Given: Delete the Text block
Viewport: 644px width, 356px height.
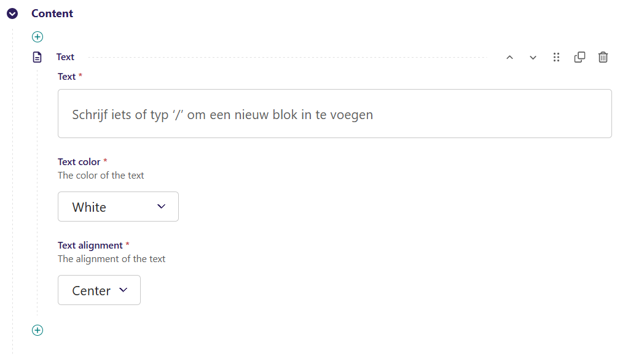Looking at the screenshot, I should click(x=603, y=57).
